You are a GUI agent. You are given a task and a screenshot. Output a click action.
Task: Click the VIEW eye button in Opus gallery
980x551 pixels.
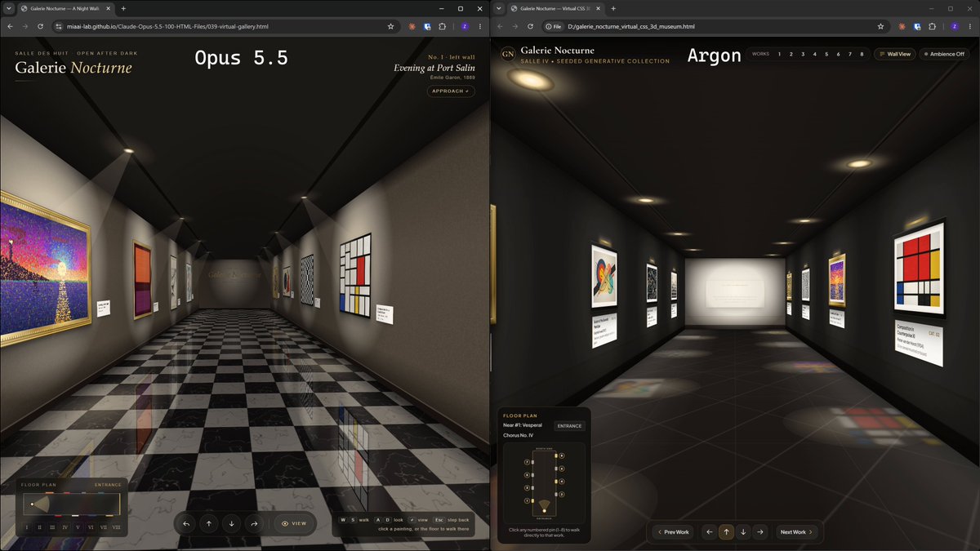point(295,523)
